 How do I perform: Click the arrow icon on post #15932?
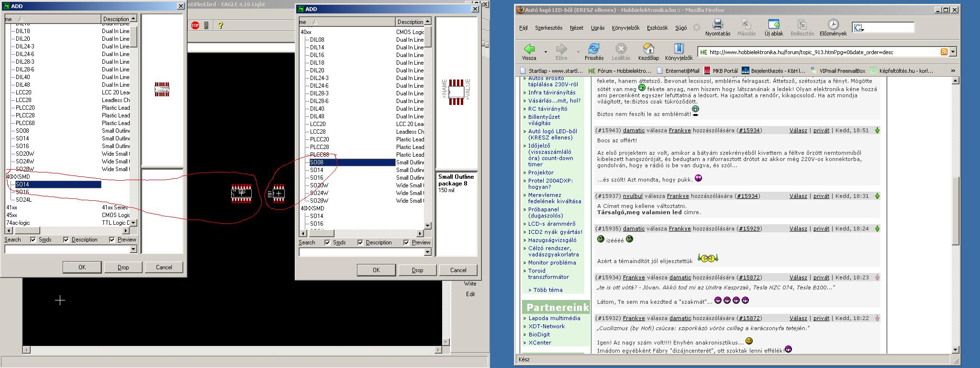(877, 318)
